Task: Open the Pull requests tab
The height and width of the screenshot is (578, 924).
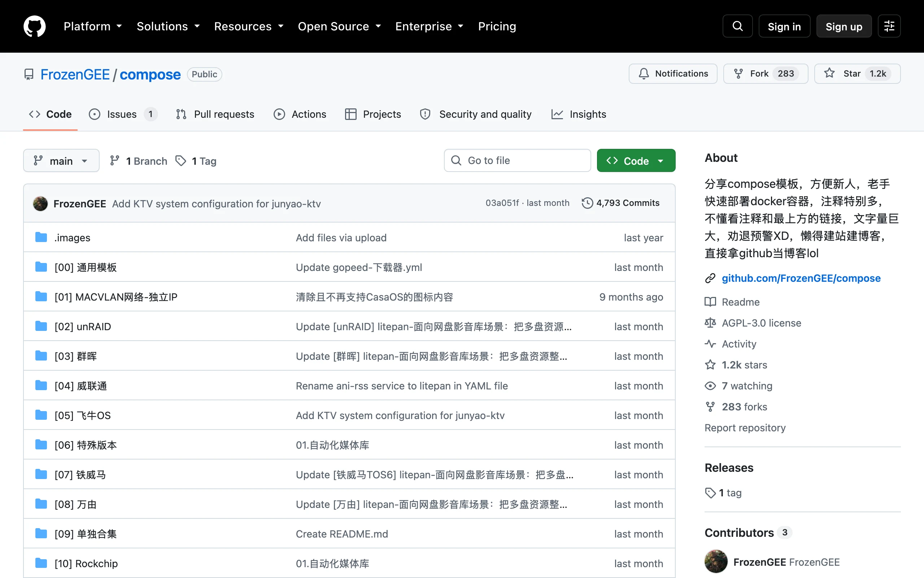Action: tap(215, 114)
